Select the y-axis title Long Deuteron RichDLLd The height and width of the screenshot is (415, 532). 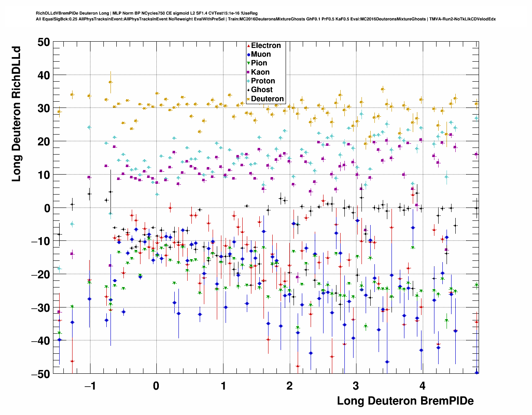click(16, 114)
